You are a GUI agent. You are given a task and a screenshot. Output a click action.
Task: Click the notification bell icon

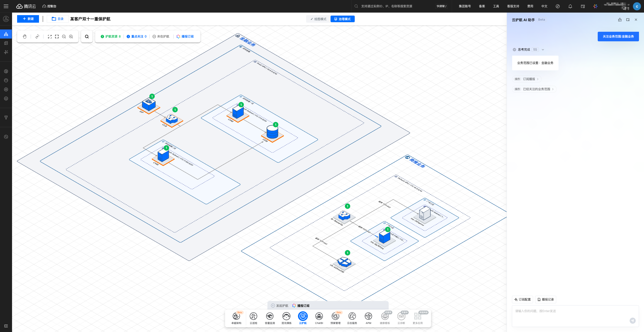click(570, 6)
